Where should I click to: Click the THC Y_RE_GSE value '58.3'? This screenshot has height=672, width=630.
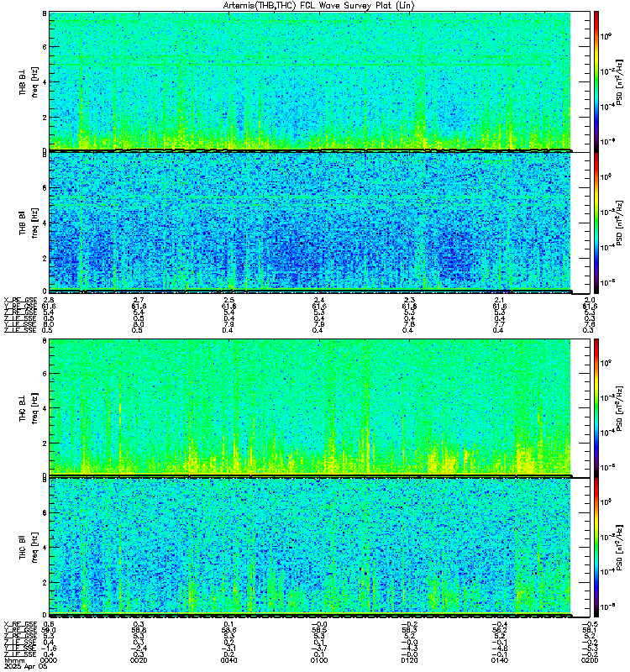click(x=409, y=630)
